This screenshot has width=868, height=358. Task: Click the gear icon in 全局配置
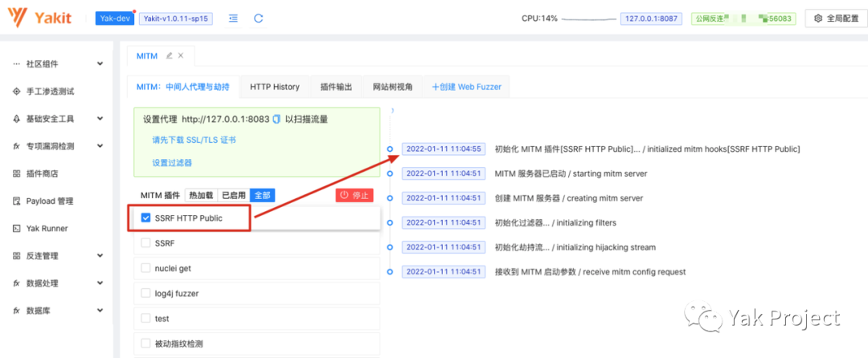click(x=818, y=18)
